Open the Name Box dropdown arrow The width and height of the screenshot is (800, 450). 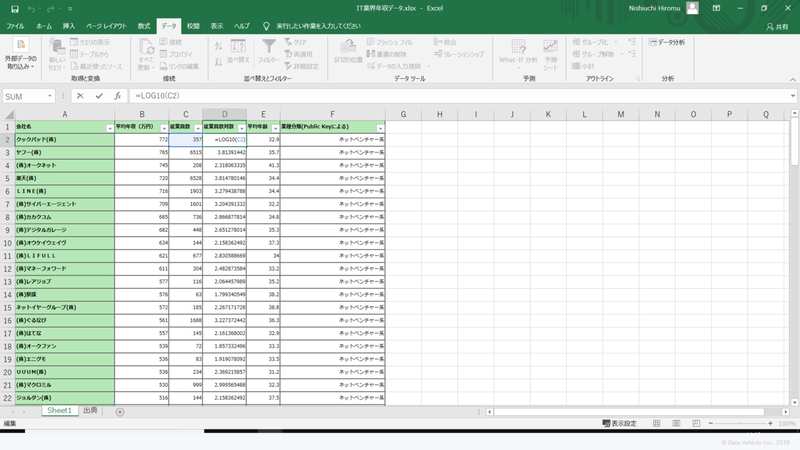tap(49, 96)
